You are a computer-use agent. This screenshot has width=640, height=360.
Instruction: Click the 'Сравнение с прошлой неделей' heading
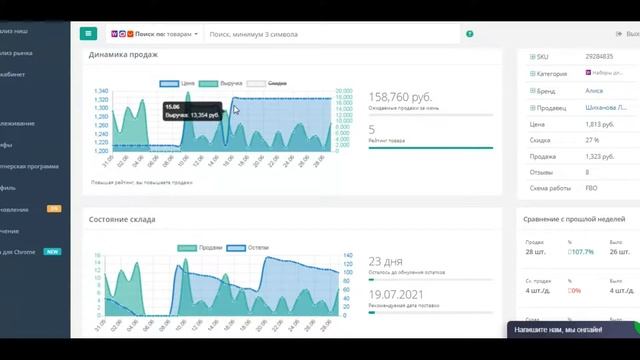pyautogui.click(x=574, y=219)
